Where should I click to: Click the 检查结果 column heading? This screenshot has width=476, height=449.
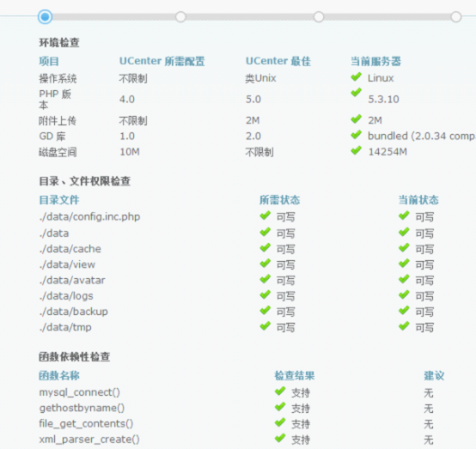(295, 375)
